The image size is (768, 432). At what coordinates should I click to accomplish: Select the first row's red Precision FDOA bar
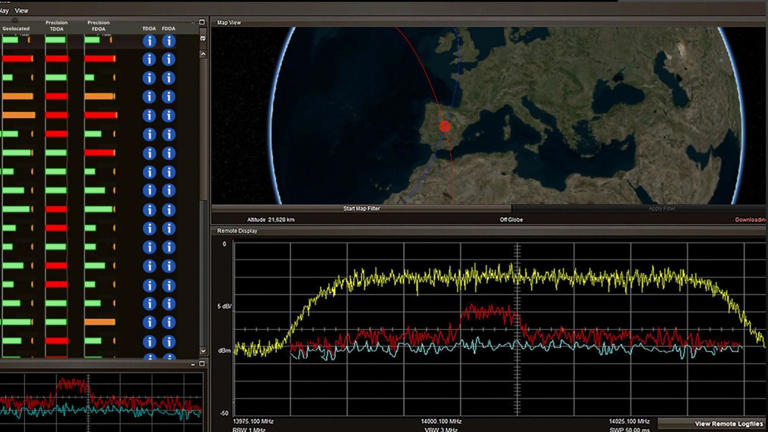[100, 59]
